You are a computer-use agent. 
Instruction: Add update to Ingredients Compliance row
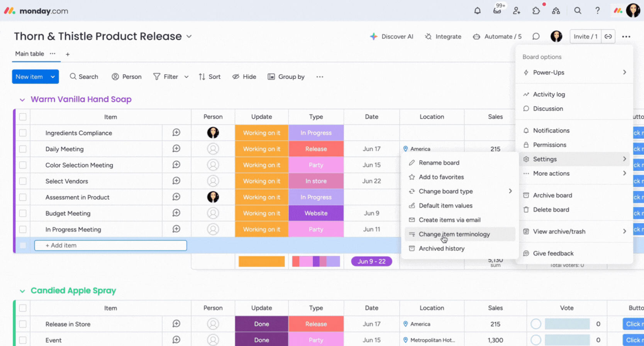pyautogui.click(x=176, y=132)
